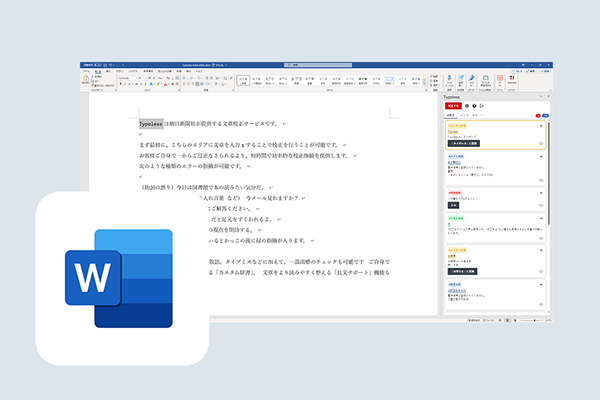Expand the arrow on the fifth yellow-tagged card
This screenshot has width=600, height=400.
(541, 250)
